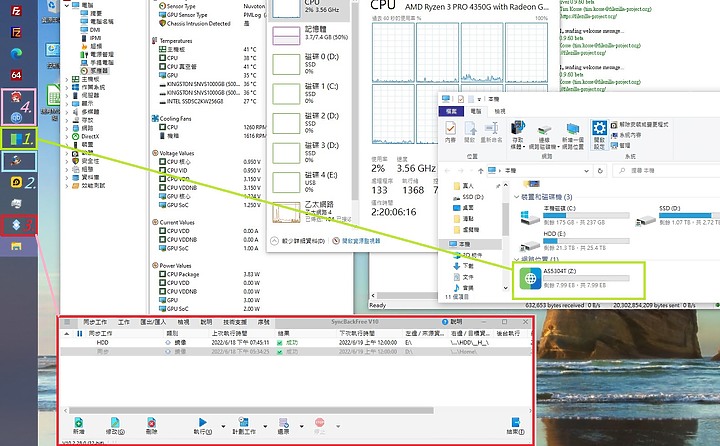Select 磁碟 1 (C:) in Task Manager list
720x446 pixels.
click(x=311, y=93)
